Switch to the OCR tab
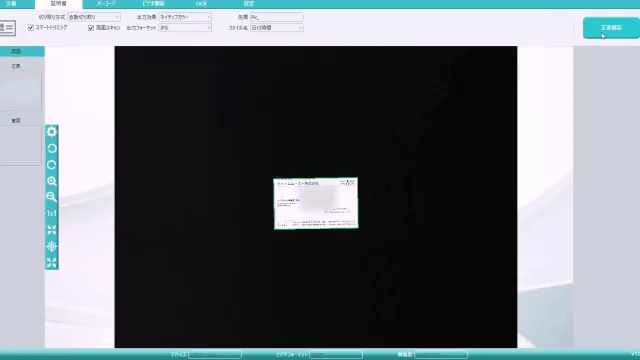This screenshot has height=360, width=640. 201,4
